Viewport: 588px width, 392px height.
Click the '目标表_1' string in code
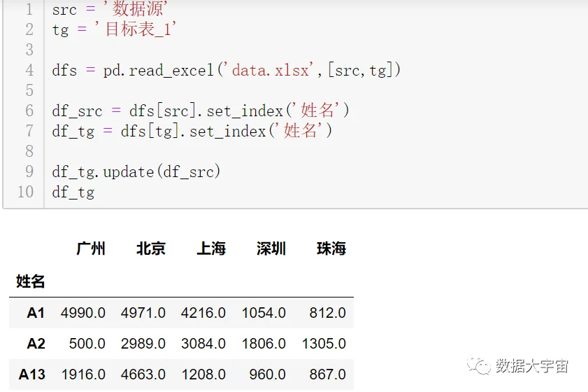coord(135,29)
